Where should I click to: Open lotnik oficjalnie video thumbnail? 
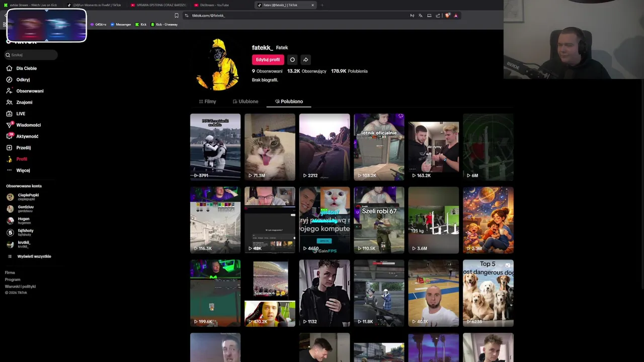[x=379, y=147]
